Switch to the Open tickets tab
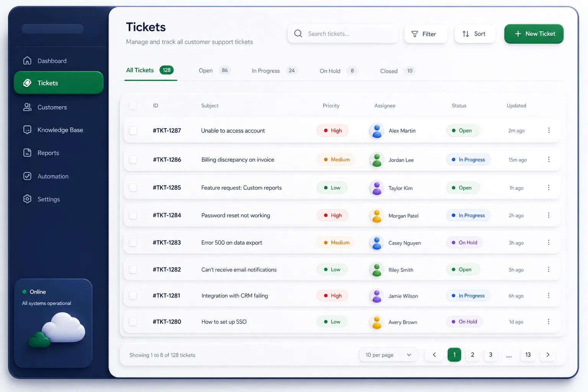Image resolution: width=588 pixels, height=392 pixels. [x=214, y=70]
